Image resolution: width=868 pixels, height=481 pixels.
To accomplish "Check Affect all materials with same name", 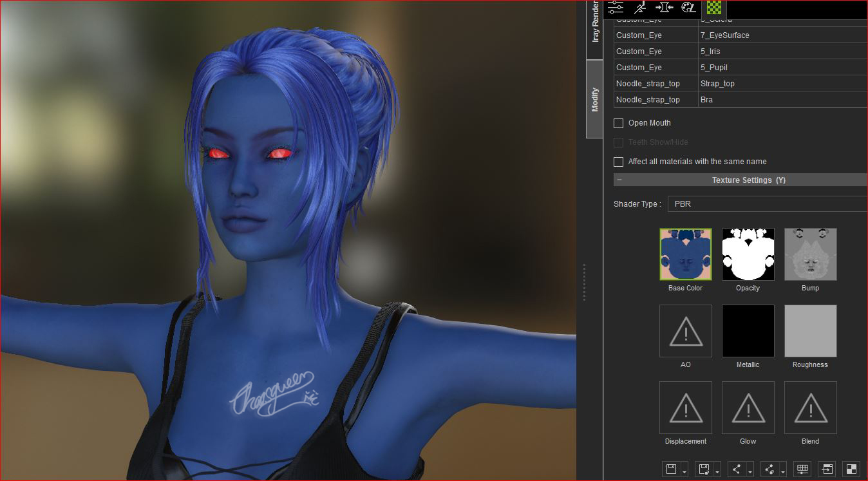I will [618, 162].
